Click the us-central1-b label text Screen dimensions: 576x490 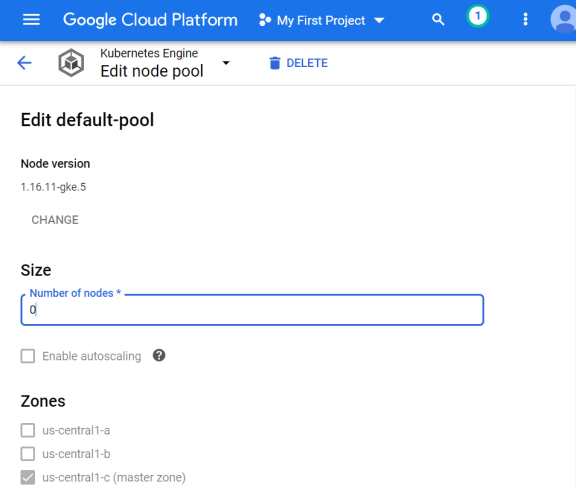tap(76, 454)
